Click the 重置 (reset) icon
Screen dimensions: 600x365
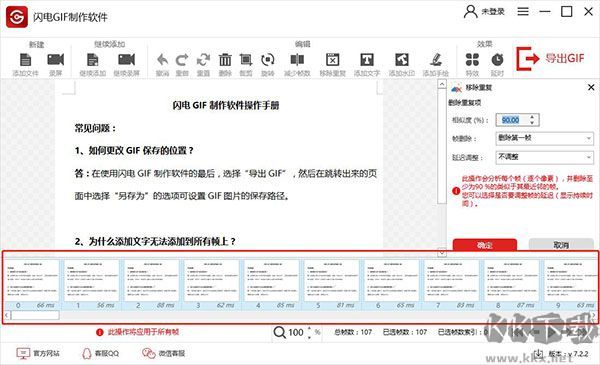pyautogui.click(x=203, y=60)
